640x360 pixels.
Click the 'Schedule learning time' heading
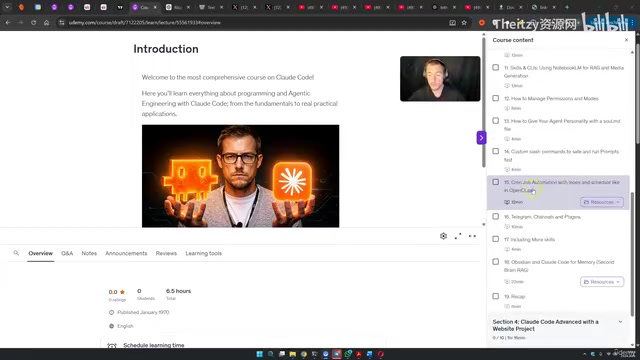(x=154, y=345)
